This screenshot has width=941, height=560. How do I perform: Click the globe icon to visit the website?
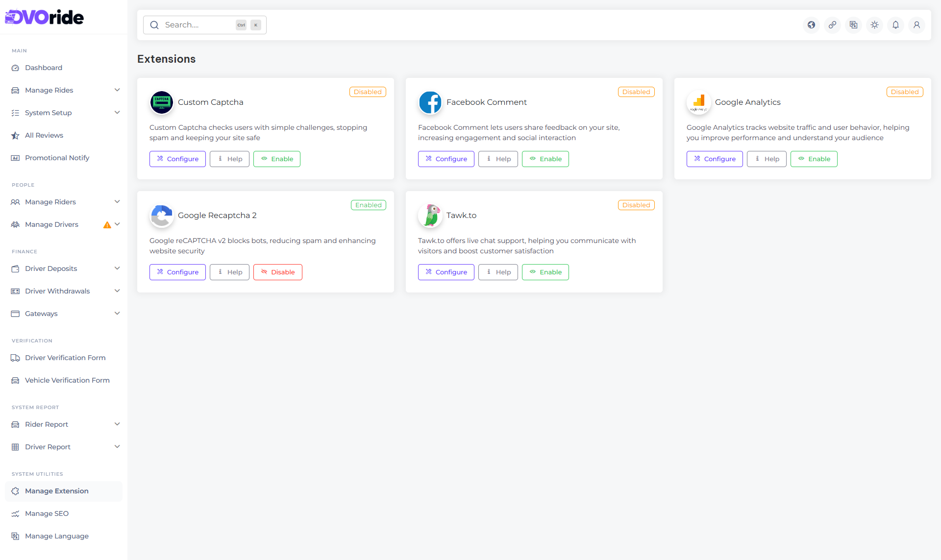(811, 24)
